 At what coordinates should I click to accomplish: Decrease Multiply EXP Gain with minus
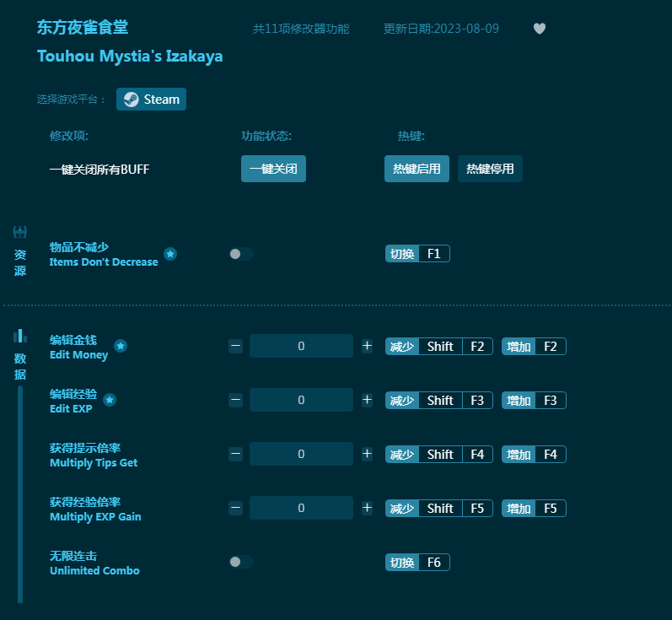pyautogui.click(x=235, y=508)
